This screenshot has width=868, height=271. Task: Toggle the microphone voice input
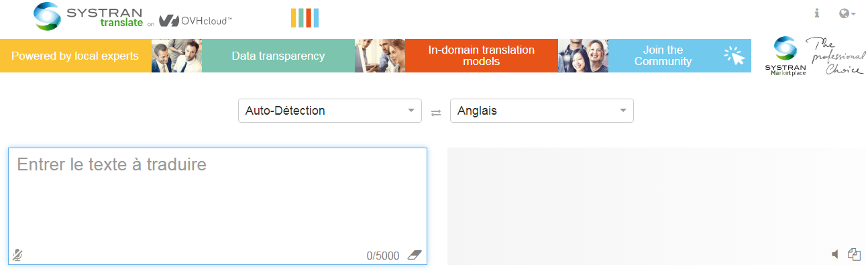tap(17, 255)
